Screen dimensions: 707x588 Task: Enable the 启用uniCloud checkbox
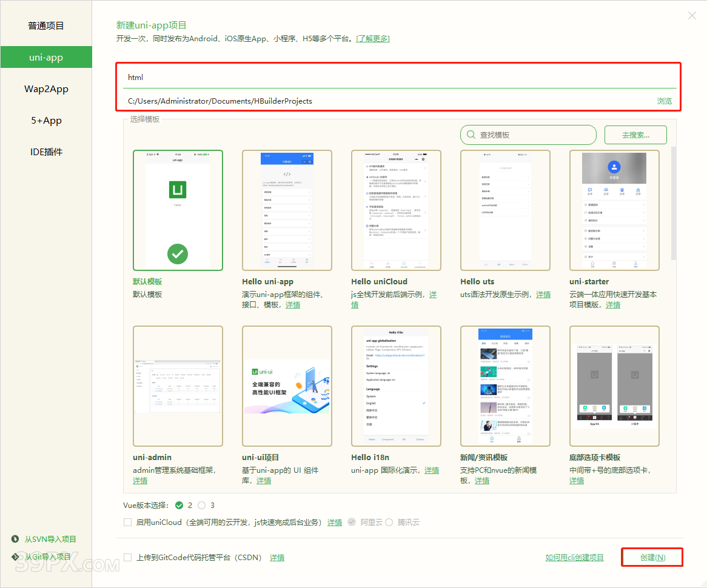click(127, 522)
